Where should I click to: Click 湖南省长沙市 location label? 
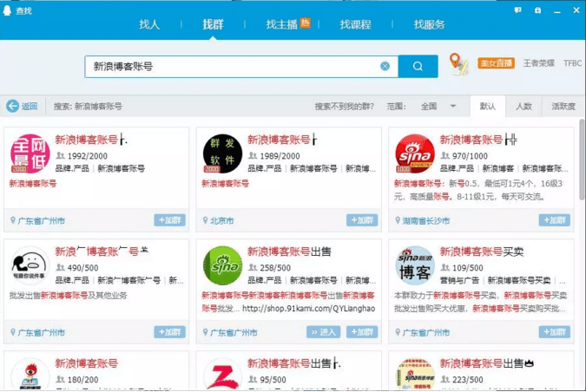pos(426,220)
